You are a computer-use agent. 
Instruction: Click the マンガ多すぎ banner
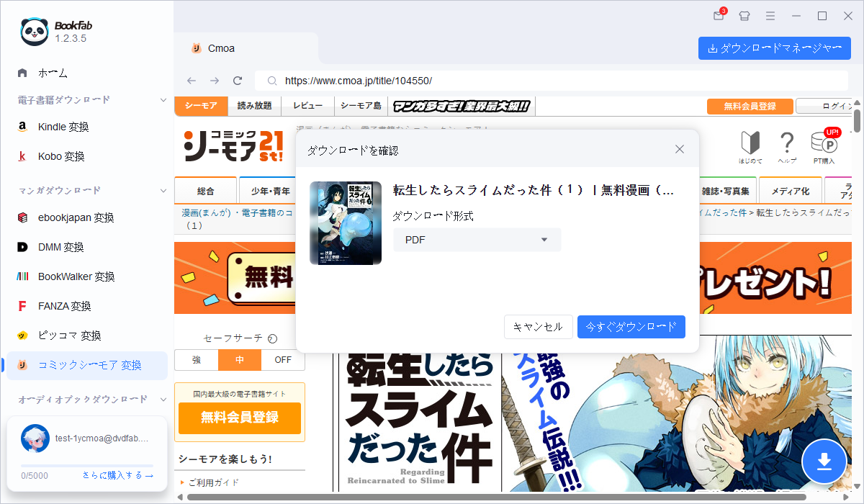462,107
